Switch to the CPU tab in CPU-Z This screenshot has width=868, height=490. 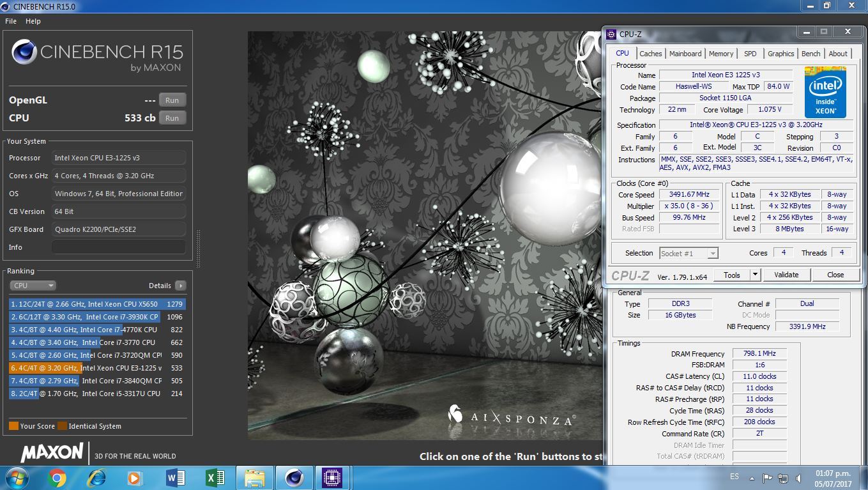[622, 54]
